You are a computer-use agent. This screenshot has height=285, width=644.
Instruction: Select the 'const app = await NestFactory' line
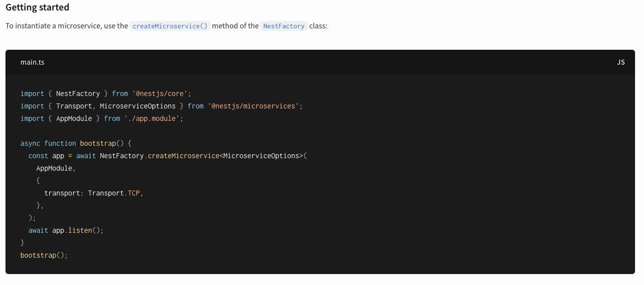click(x=168, y=156)
